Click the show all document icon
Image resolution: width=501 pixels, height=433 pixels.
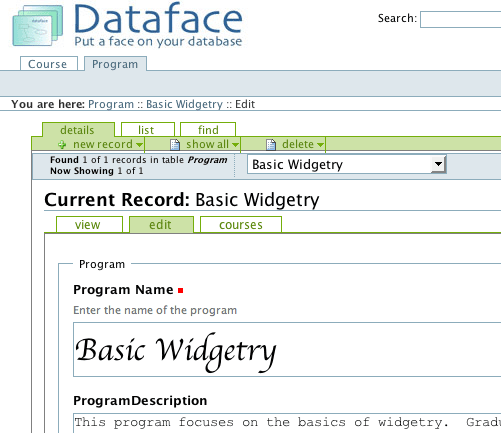tap(175, 144)
